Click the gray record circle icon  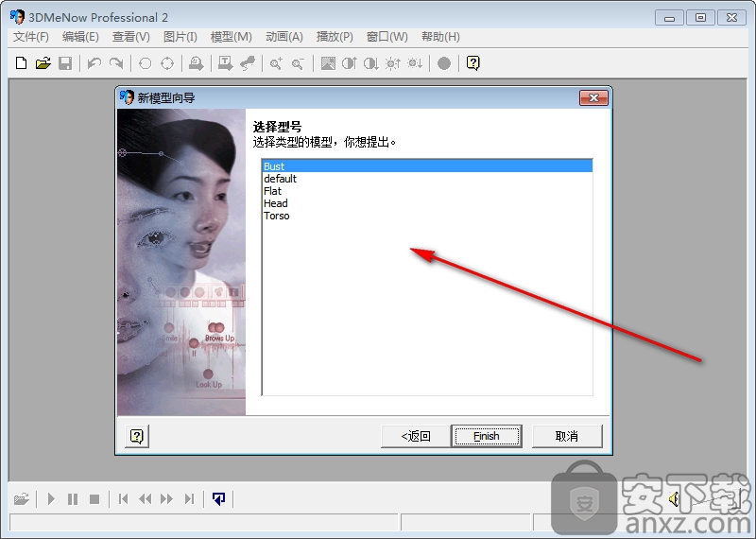tap(444, 63)
